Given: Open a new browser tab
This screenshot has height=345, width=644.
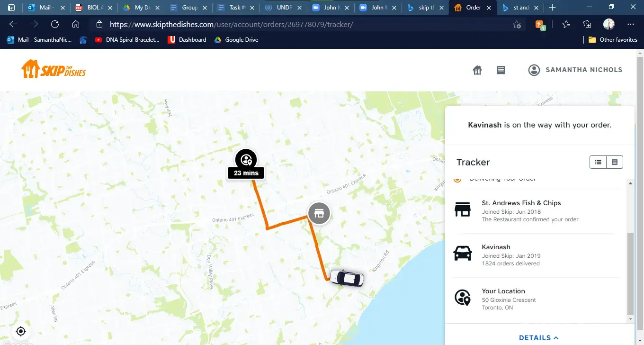Looking at the screenshot, I should tap(552, 8).
